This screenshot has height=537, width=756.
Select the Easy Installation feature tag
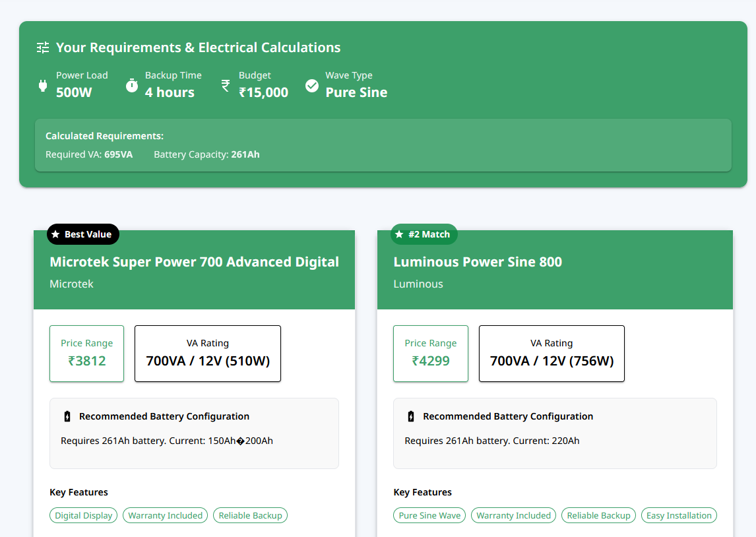pos(679,515)
